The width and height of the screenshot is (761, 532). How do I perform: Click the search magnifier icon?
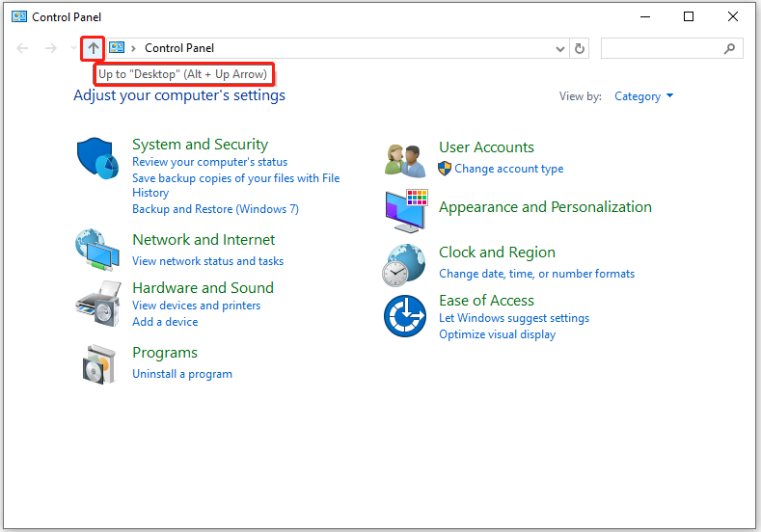click(x=729, y=48)
